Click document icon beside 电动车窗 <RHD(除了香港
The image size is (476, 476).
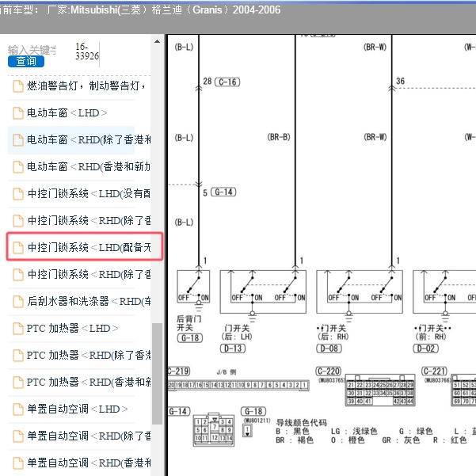pos(18,140)
